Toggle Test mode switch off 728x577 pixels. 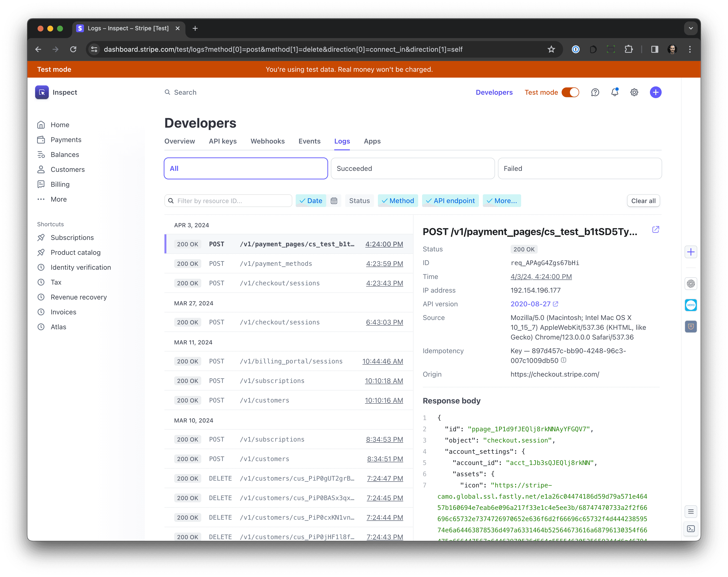(x=570, y=92)
